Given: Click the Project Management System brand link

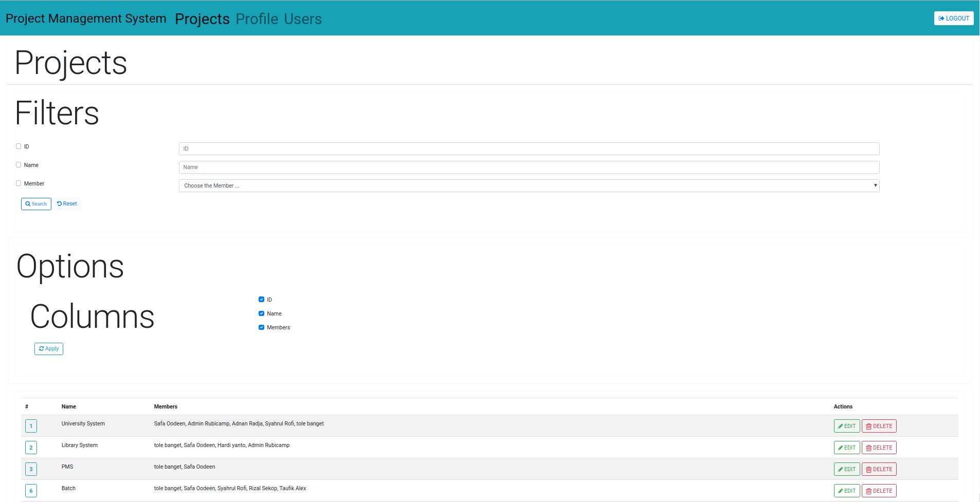Looking at the screenshot, I should [86, 18].
